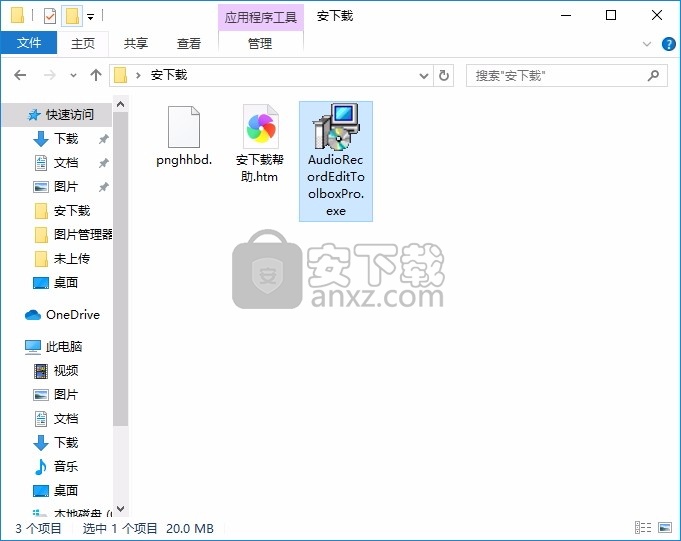Click the search 安下载 input box
681x541 pixels.
coord(556,76)
